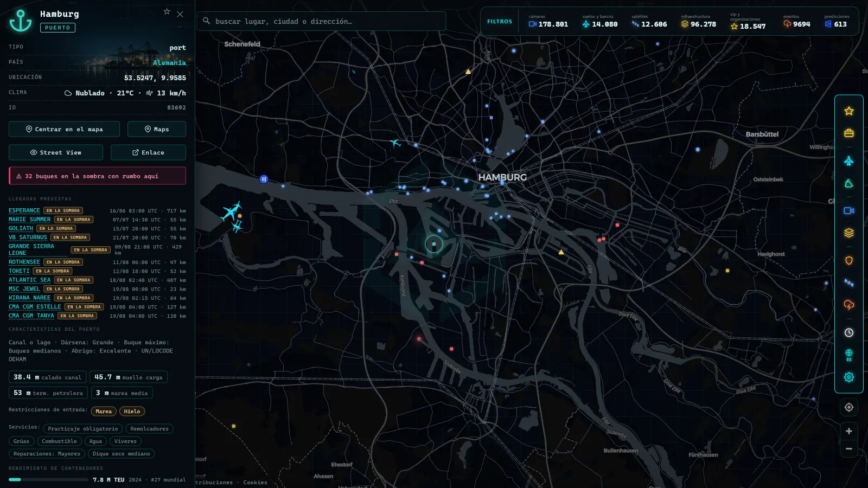
Task: Toggle the eventos filter showing 9694
Action: point(797,22)
